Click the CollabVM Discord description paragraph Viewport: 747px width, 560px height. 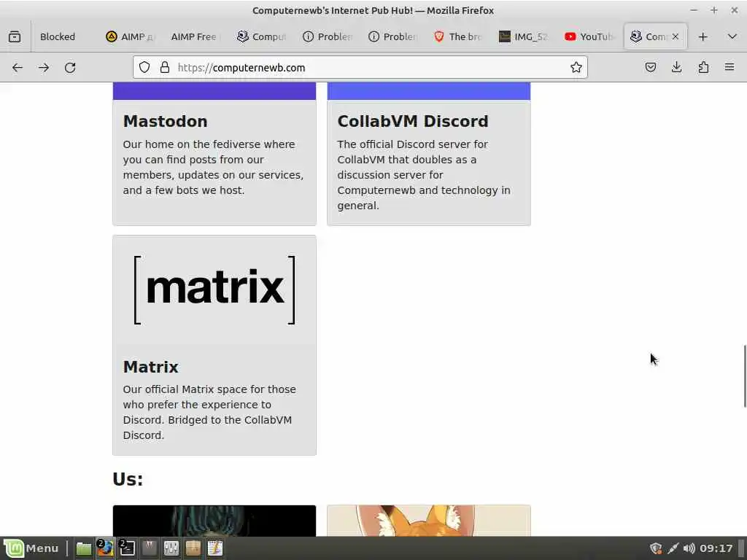point(424,175)
